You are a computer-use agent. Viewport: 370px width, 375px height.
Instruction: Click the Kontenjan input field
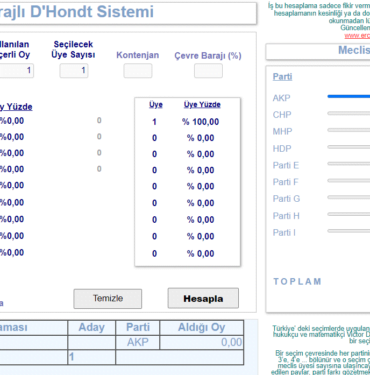(x=138, y=71)
